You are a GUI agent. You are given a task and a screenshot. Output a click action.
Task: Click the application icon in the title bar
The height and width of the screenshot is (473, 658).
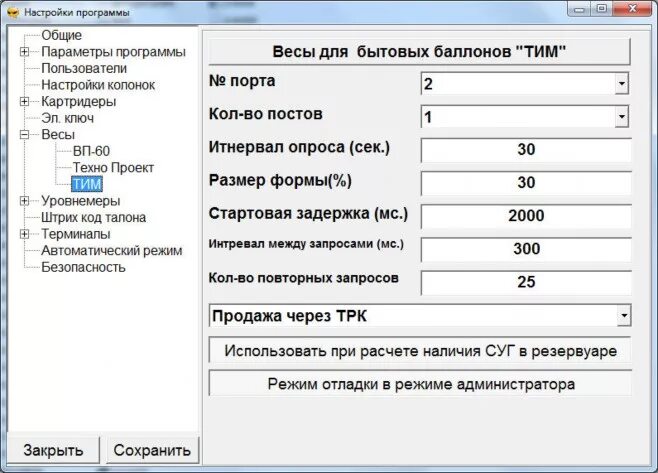point(13,12)
